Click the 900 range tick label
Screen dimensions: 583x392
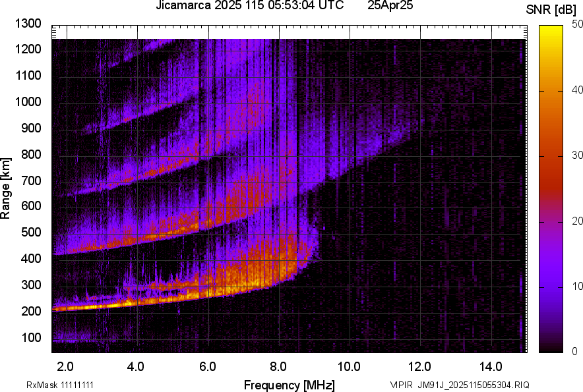tap(31, 128)
